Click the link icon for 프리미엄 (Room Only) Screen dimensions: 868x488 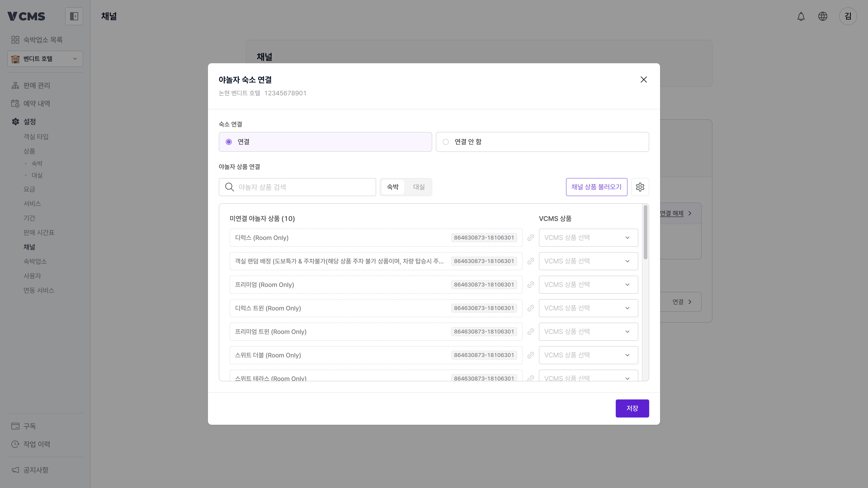pyautogui.click(x=531, y=285)
